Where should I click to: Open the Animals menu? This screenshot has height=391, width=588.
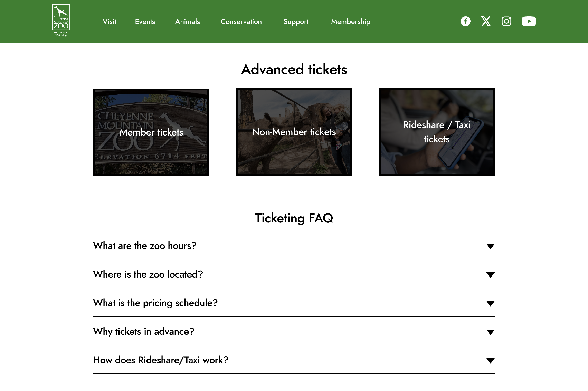point(187,22)
